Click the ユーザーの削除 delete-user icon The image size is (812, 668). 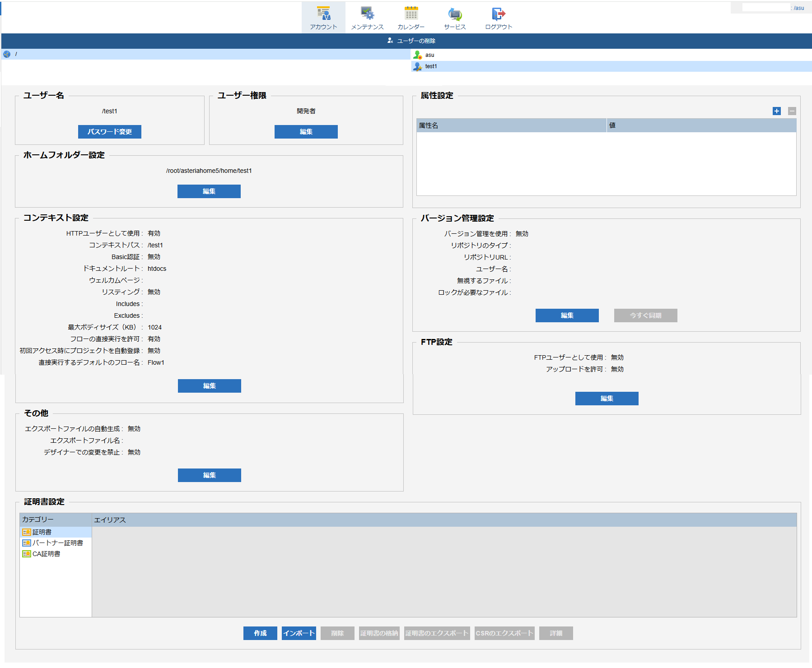point(390,41)
